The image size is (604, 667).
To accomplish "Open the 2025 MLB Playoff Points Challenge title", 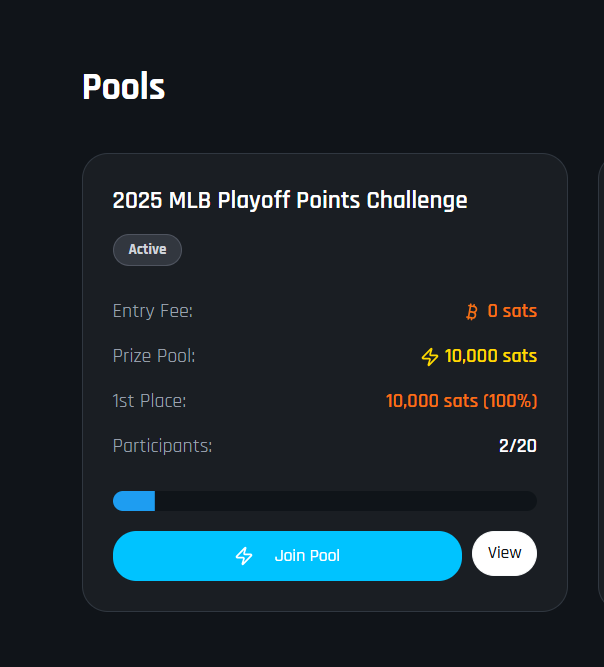I will (x=290, y=200).
